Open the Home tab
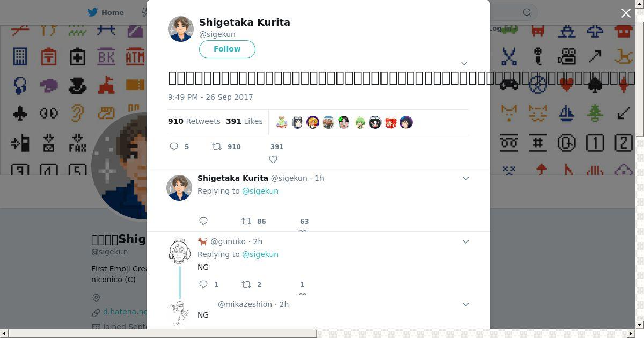 point(106,12)
